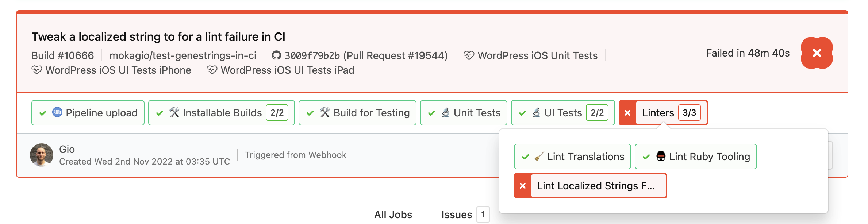The height and width of the screenshot is (224, 868).
Task: Click heartbeat icon beside WordPress iOS Unit Tests
Action: tap(469, 55)
